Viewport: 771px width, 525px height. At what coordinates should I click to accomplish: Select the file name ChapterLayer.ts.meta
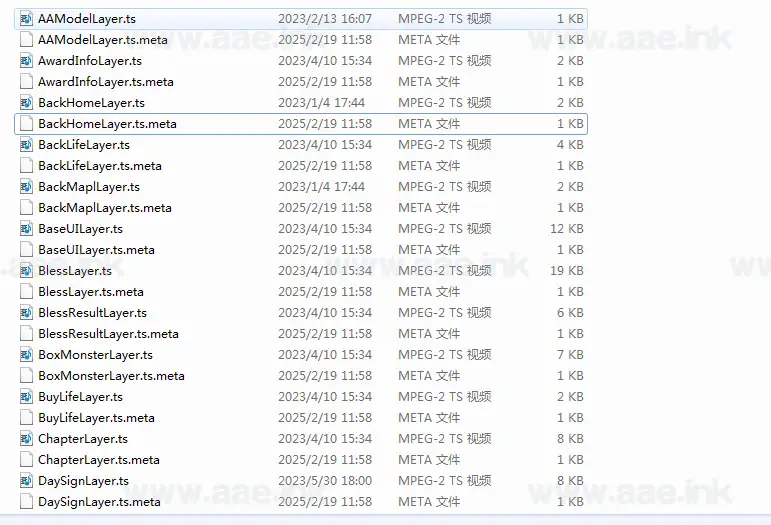pos(99,460)
